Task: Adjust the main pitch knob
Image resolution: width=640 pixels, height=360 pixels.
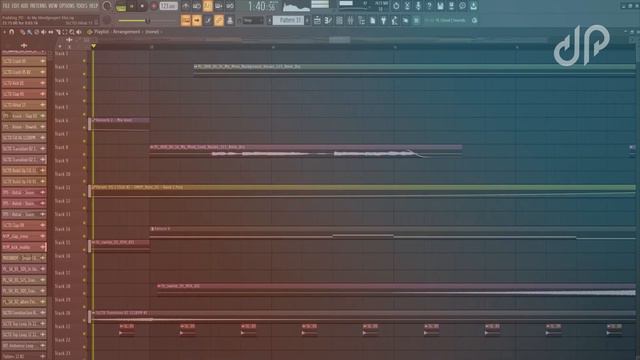Action: click(x=107, y=20)
